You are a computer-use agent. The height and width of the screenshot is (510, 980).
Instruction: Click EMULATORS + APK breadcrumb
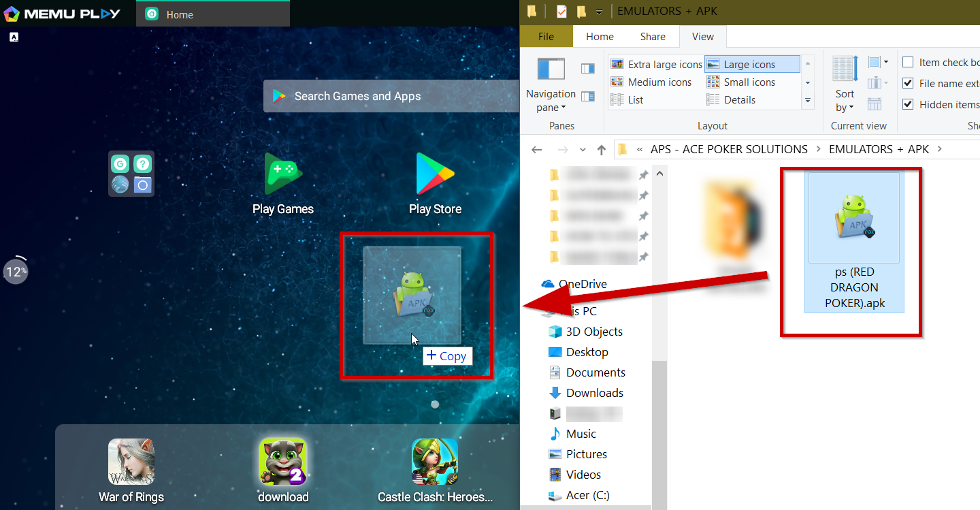pyautogui.click(x=879, y=149)
